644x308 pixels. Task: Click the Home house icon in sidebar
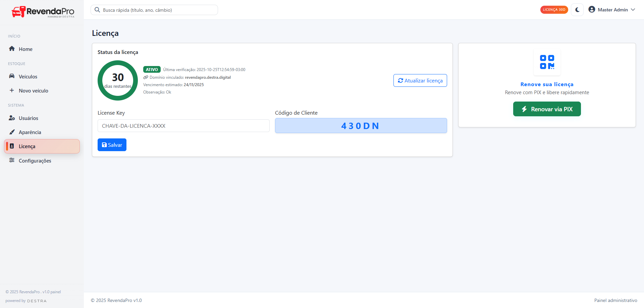(x=12, y=49)
